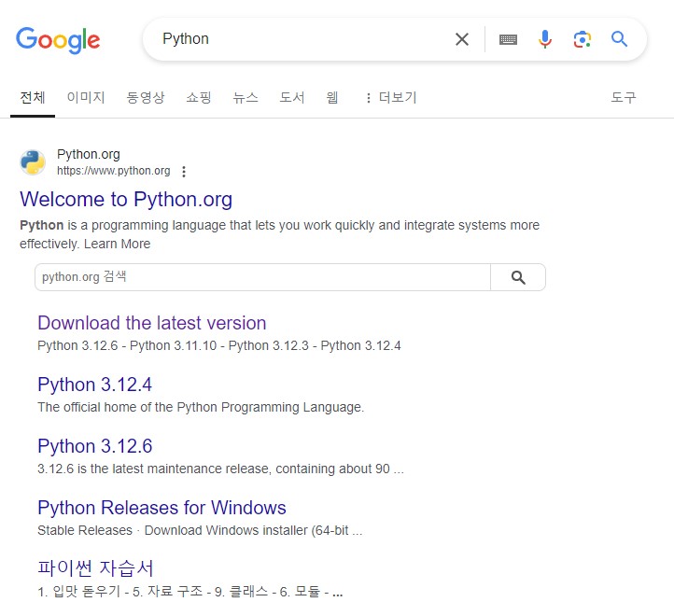Submit search with the blue magnifier icon
This screenshot has height=616, width=674.
(x=620, y=39)
